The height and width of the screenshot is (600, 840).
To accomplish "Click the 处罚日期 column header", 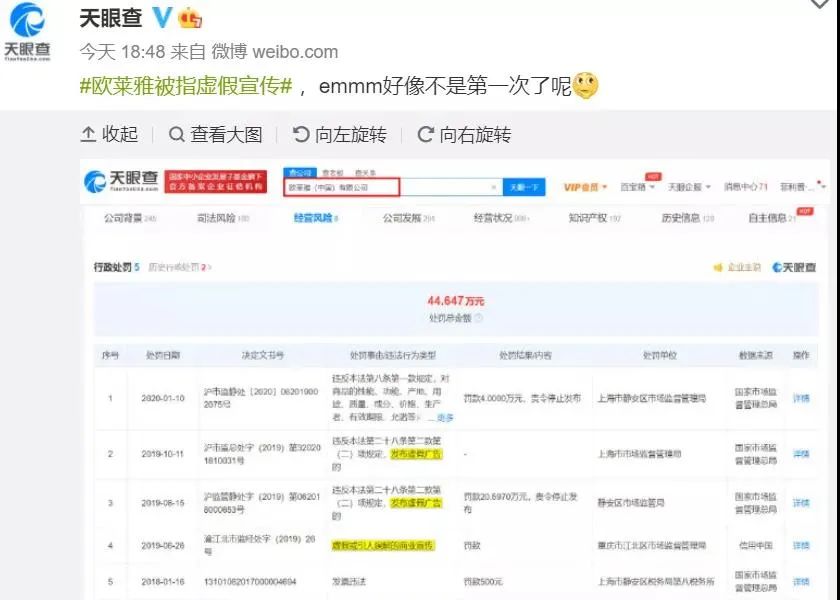I will pyautogui.click(x=163, y=355).
